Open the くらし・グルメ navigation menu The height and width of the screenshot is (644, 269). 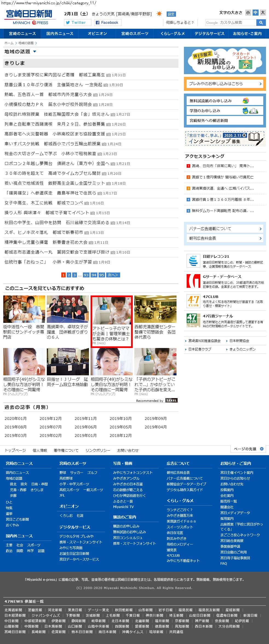pos(172,34)
